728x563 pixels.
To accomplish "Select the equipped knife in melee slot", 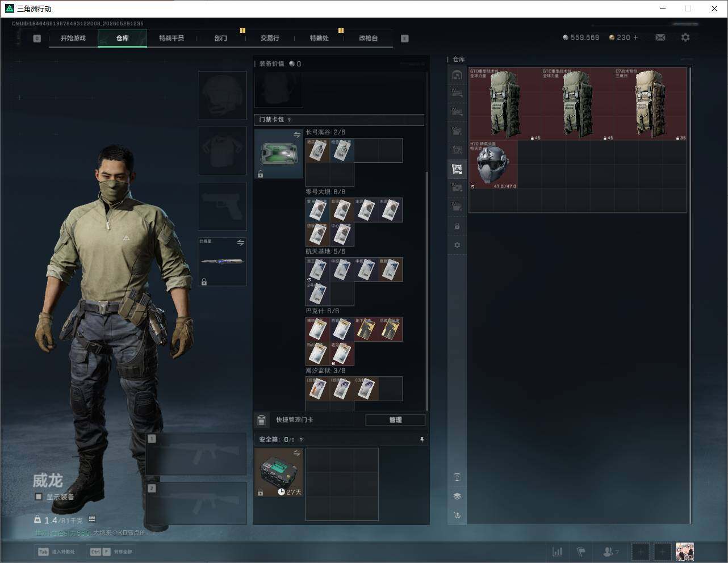I will click(223, 262).
